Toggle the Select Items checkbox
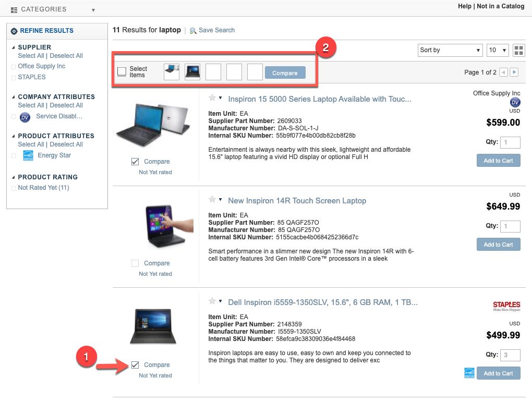 pyautogui.click(x=122, y=71)
